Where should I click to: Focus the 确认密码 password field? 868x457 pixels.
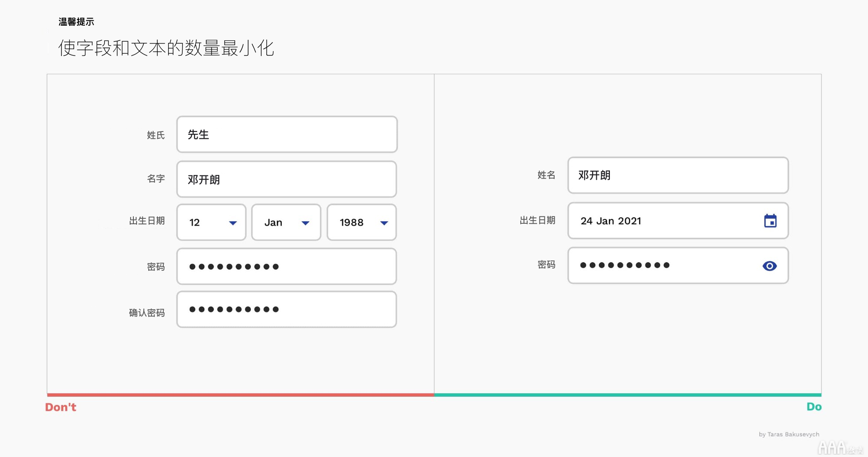287,309
